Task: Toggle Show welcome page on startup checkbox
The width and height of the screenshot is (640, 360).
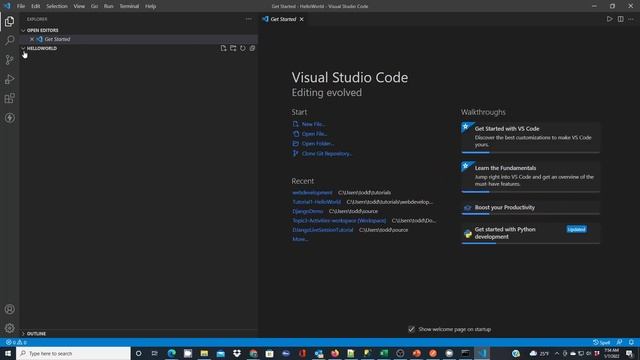Action: (x=411, y=329)
